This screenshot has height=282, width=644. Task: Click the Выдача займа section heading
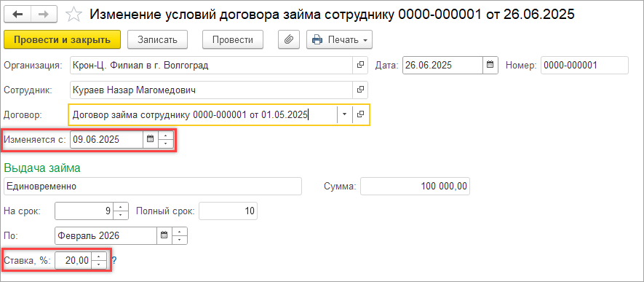pos(42,168)
